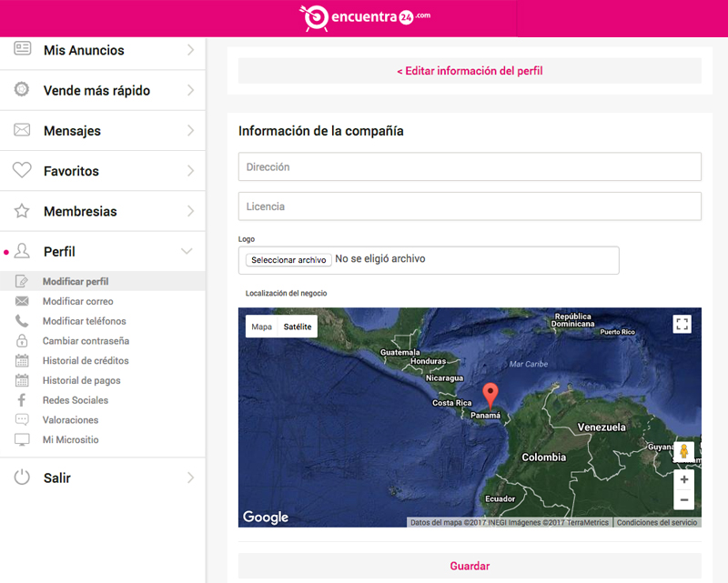
Task: Switch map to Mapa view
Action: pyautogui.click(x=261, y=327)
